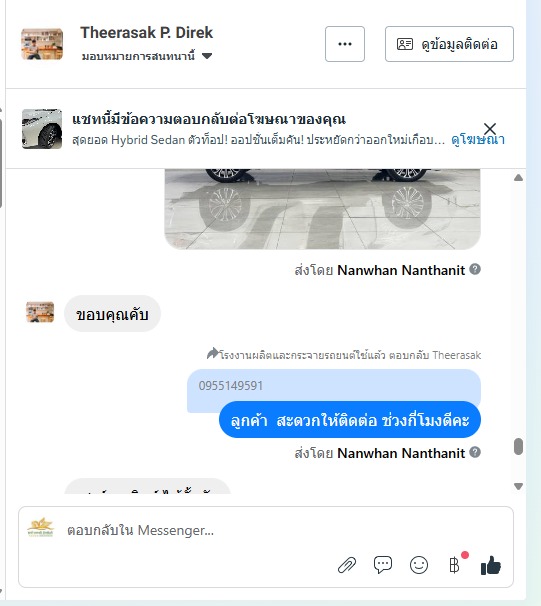Click help icon beside top Nanwhan Nanthanit
The height and width of the screenshot is (606, 541).
(475, 269)
